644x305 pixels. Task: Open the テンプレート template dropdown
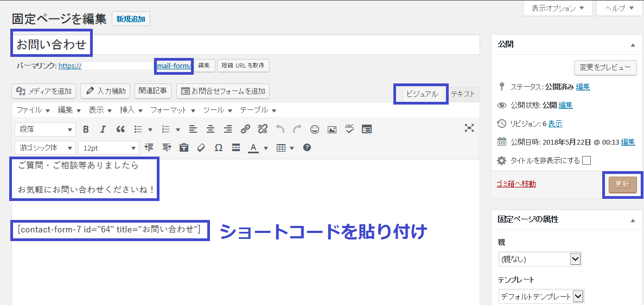(541, 296)
